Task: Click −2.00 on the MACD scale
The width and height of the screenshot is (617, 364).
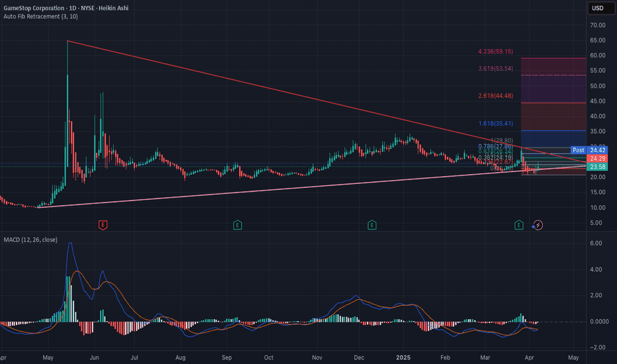Action: 597,347
